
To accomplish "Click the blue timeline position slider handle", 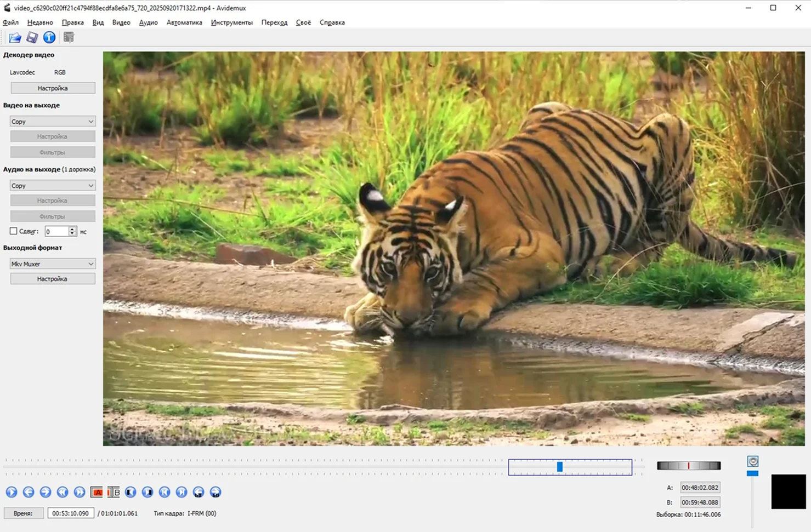I will click(559, 467).
